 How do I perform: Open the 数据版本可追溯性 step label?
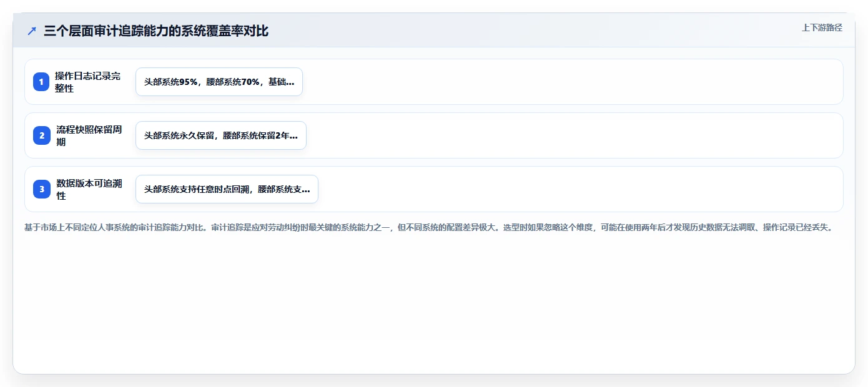coord(89,189)
